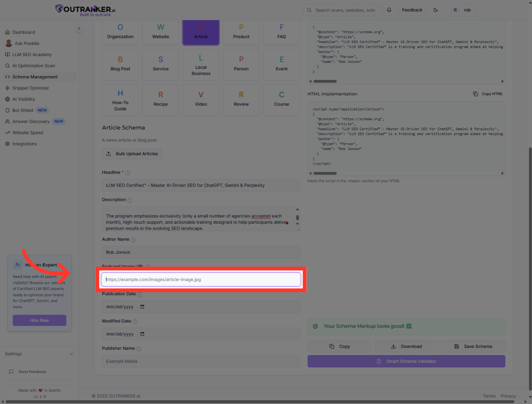Focus the Headline text field
This screenshot has height=404, width=532.
[201, 185]
